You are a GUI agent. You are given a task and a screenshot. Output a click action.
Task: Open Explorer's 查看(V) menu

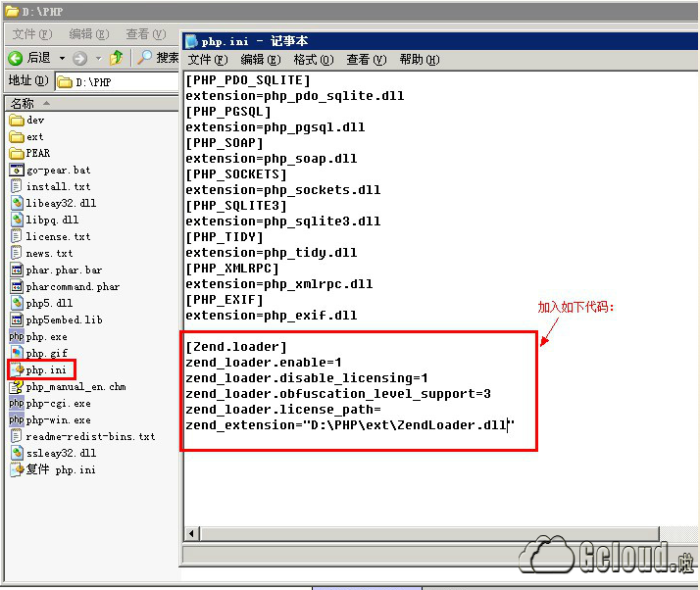(x=145, y=34)
